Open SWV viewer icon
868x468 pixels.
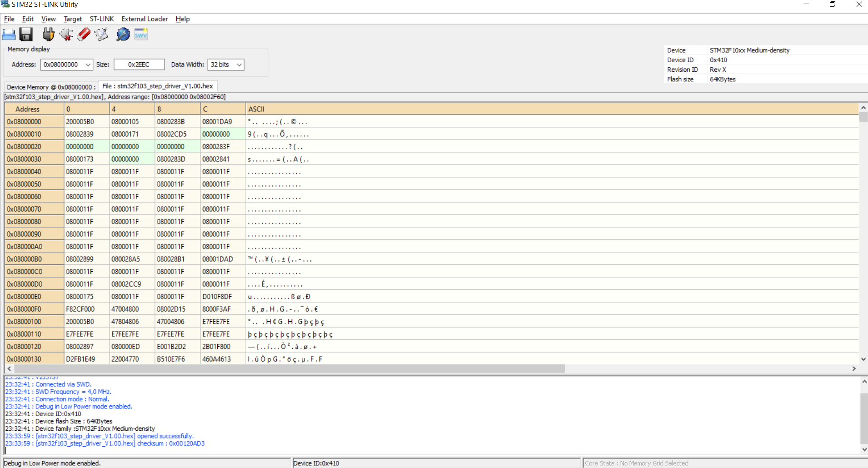(141, 35)
